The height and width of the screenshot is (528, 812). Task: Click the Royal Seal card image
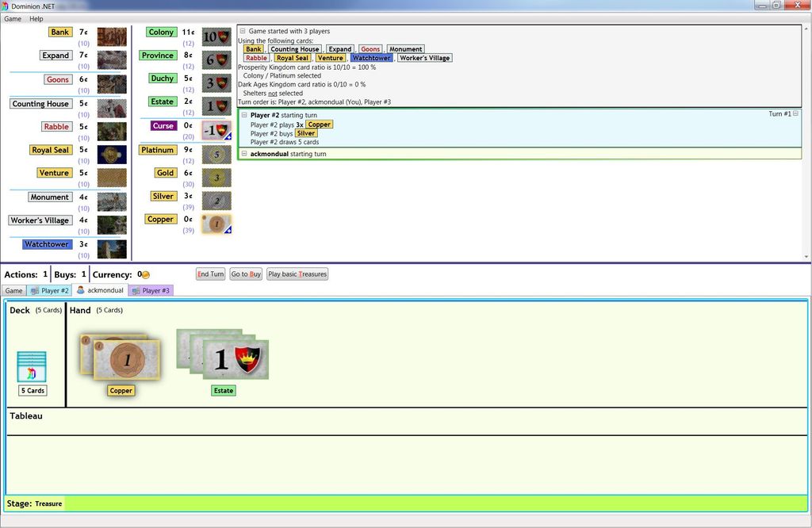click(112, 155)
